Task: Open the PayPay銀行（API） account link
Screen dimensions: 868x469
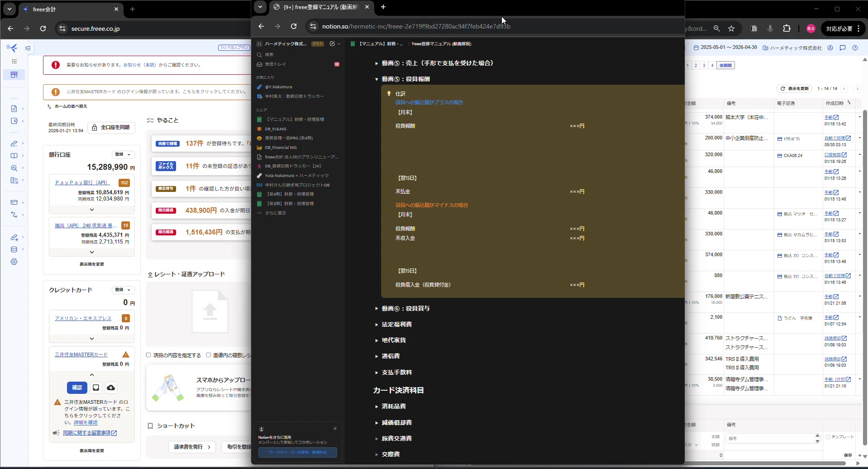Action: click(82, 182)
